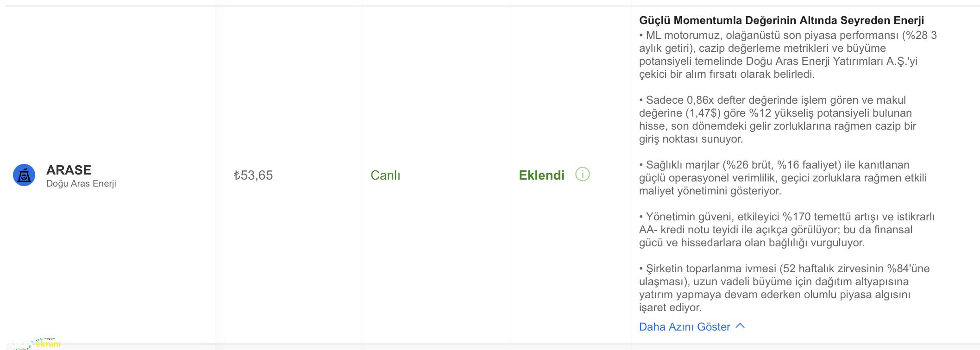Image resolution: width=980 pixels, height=350 pixels.
Task: Click the Sağlıklı marjlar bullet paragraph
Action: coord(783,178)
